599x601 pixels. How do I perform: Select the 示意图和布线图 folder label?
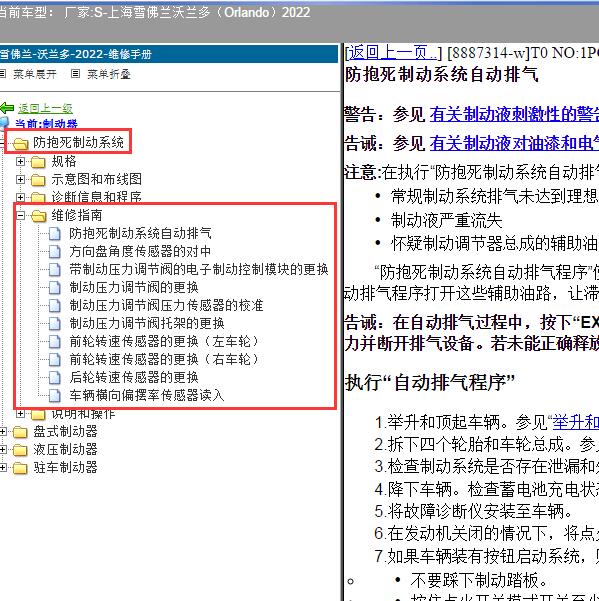[x=97, y=179]
